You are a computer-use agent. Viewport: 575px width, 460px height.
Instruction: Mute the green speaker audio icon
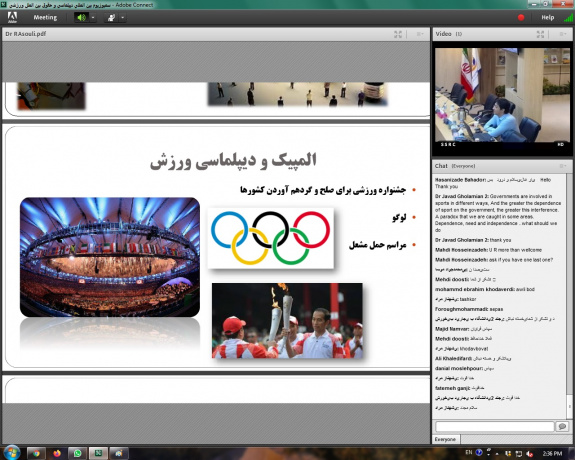click(x=81, y=17)
